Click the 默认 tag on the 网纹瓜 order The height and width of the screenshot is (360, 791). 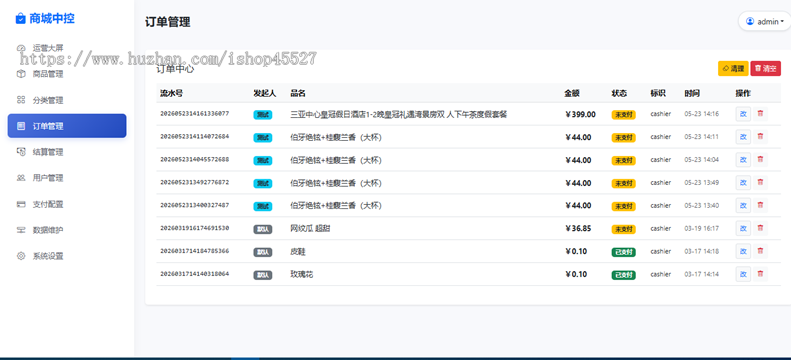pos(263,229)
